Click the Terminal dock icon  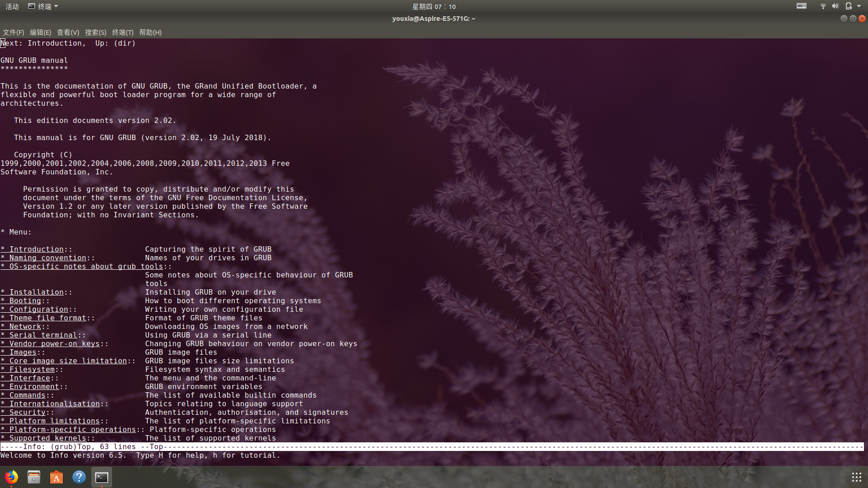click(x=102, y=477)
